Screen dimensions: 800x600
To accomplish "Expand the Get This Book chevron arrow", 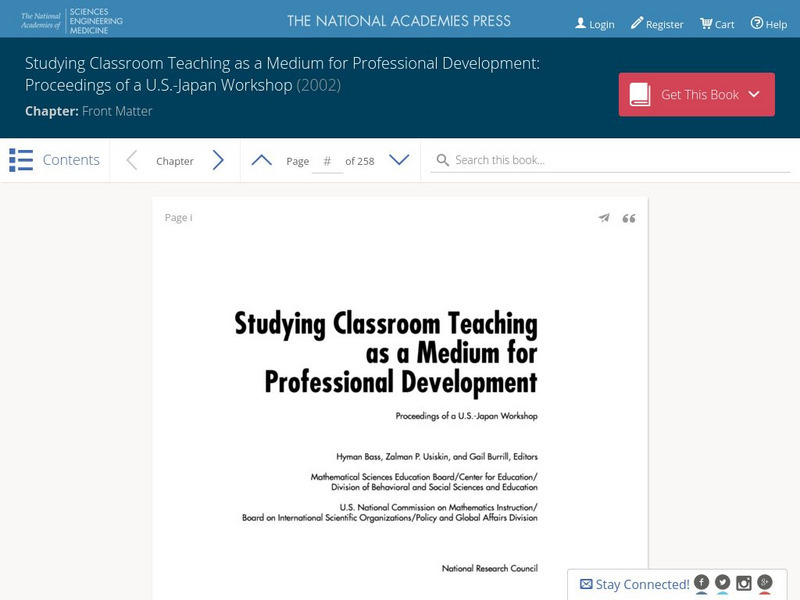I will [x=754, y=94].
